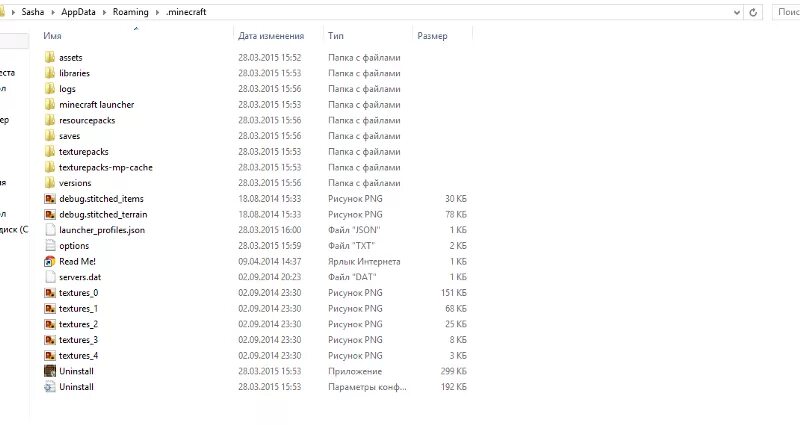
Task: Click the 28.03.2015 16:00 date cell
Action: (x=269, y=230)
